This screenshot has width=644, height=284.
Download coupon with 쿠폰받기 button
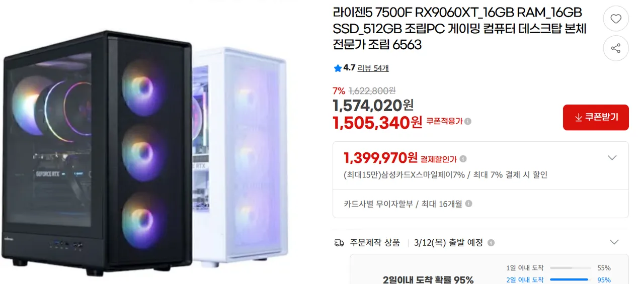(x=596, y=117)
